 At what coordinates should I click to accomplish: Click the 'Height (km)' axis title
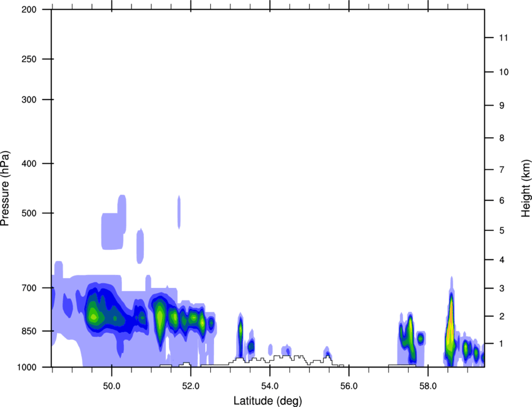point(526,188)
